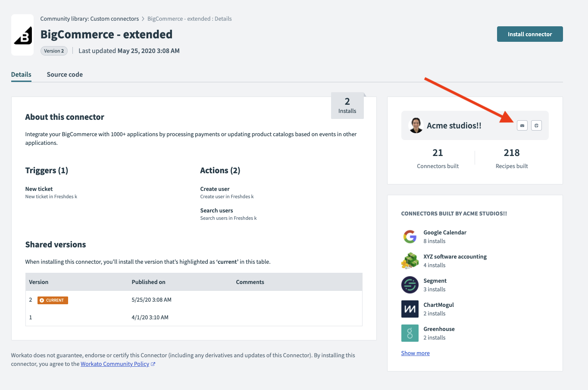The height and width of the screenshot is (390, 588).
Task: Click the BigCommerce logo icon
Action: (x=23, y=35)
